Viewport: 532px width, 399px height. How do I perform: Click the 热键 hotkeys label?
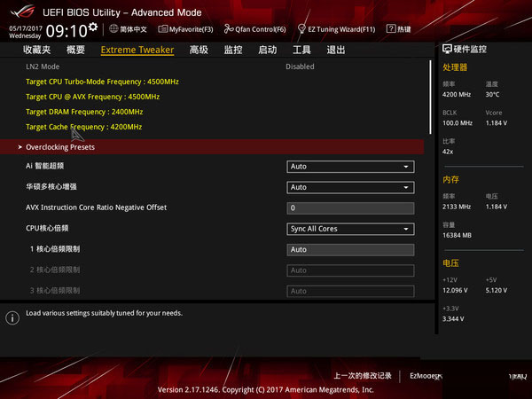click(404, 29)
